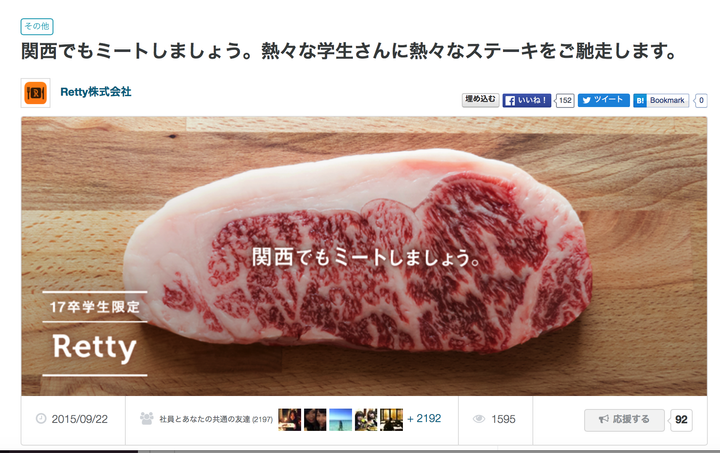Share with the Twitter ツイート button

pos(603,100)
